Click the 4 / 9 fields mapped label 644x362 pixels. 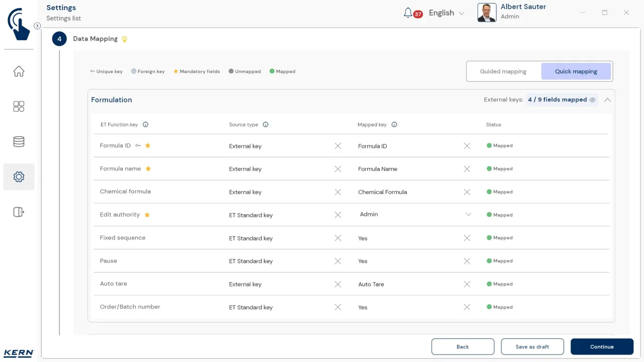pyautogui.click(x=557, y=100)
